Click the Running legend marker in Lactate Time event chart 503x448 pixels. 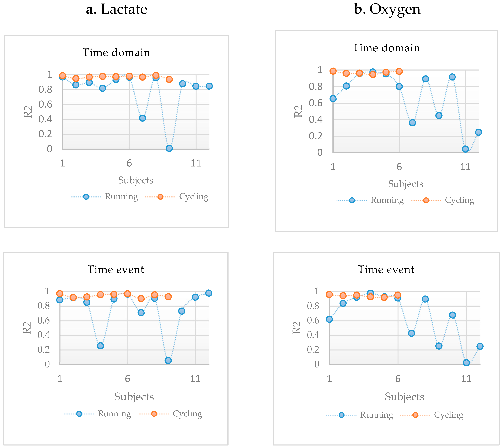coord(79,414)
